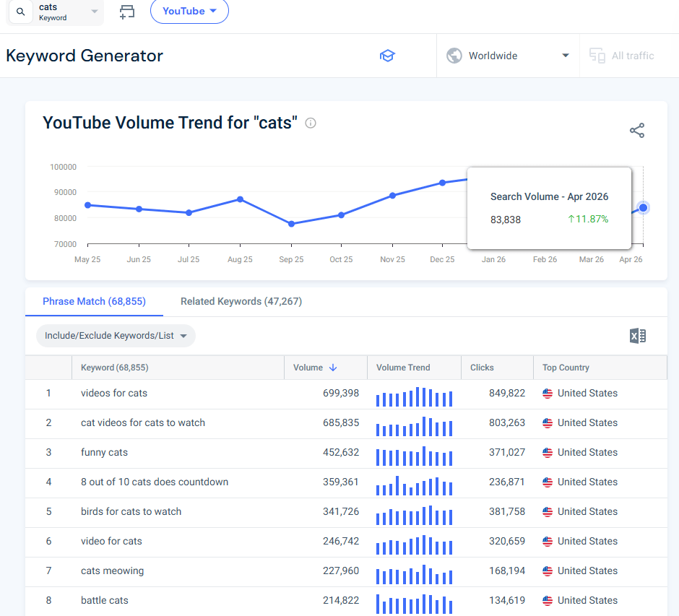Click the trend bars for videos for cats
The image size is (679, 616).
coord(415,396)
